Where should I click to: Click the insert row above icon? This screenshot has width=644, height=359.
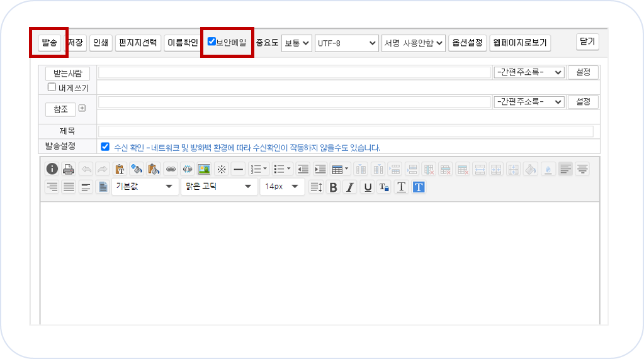[x=395, y=169]
